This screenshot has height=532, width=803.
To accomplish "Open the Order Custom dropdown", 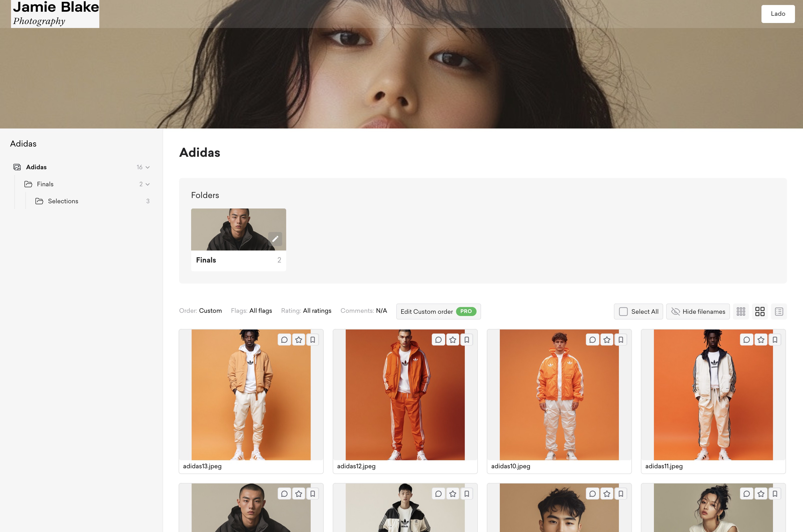I will [x=201, y=311].
